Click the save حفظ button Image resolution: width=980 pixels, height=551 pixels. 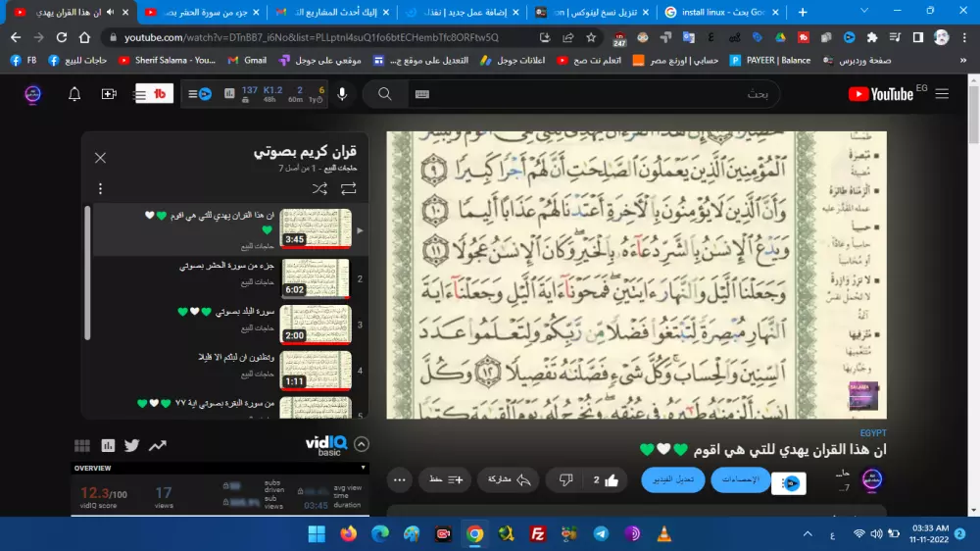click(x=445, y=479)
